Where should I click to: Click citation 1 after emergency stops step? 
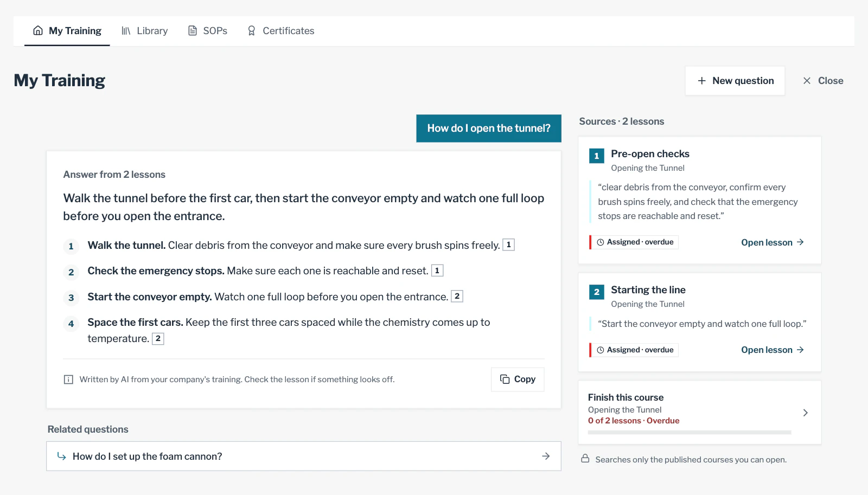[437, 271]
